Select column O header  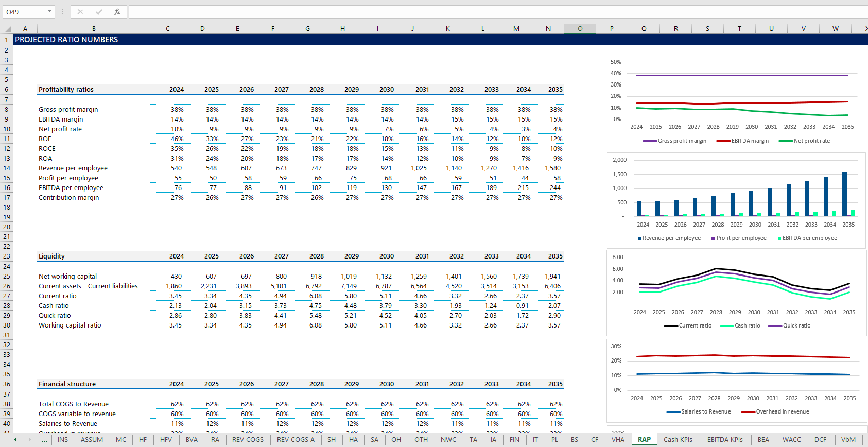tap(580, 29)
